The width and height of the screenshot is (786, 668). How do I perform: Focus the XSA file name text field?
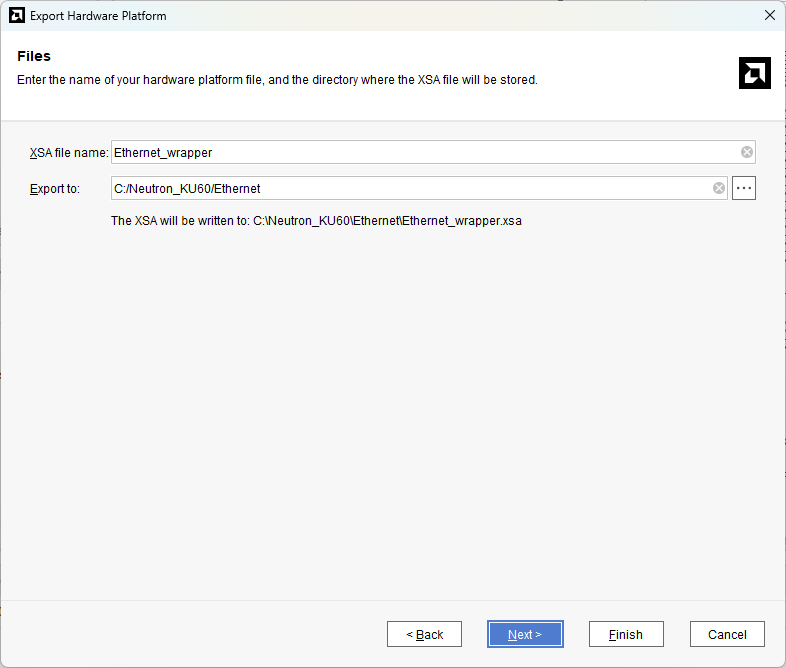[x=420, y=152]
